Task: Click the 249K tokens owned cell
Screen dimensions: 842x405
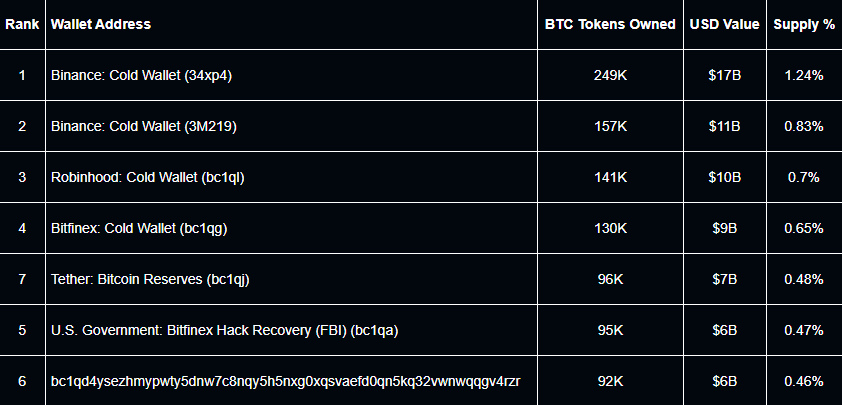Action: (610, 75)
